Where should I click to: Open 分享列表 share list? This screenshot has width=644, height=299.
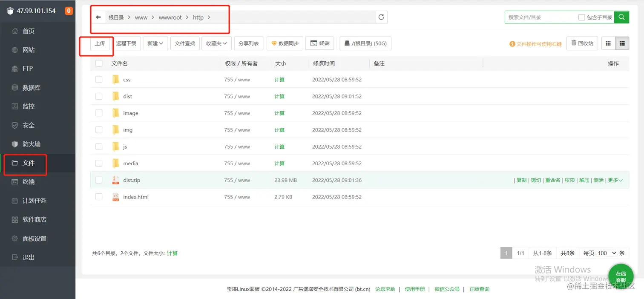[249, 43]
